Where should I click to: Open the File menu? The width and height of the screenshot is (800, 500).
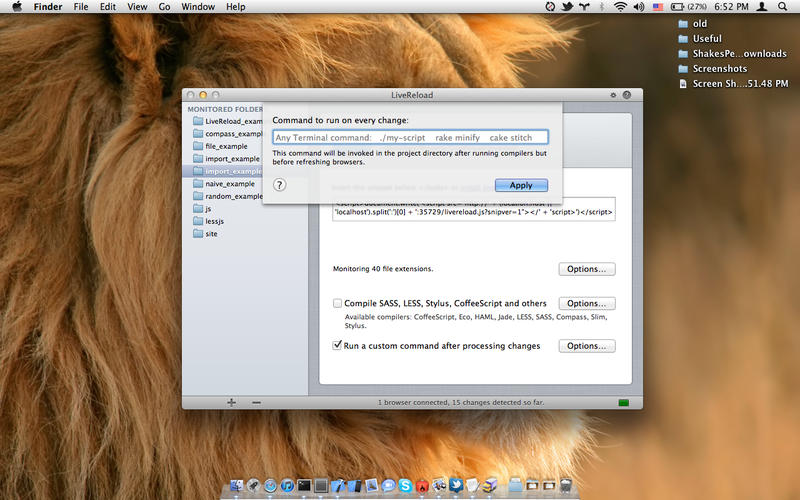tap(81, 7)
